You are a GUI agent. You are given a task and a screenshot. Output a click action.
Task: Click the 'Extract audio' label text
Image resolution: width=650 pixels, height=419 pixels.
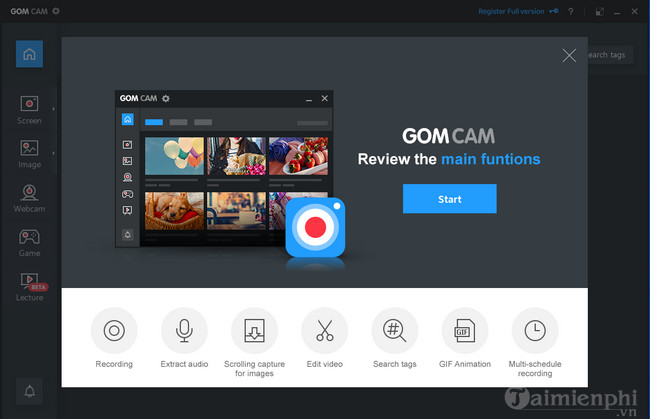[184, 364]
